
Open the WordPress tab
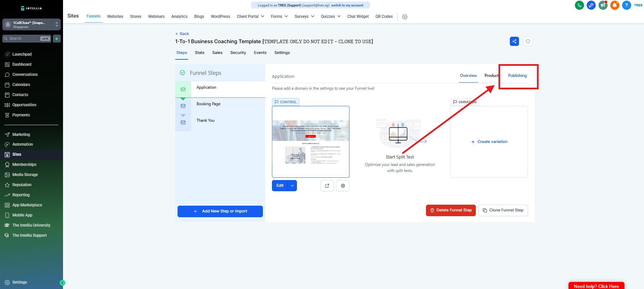(220, 17)
